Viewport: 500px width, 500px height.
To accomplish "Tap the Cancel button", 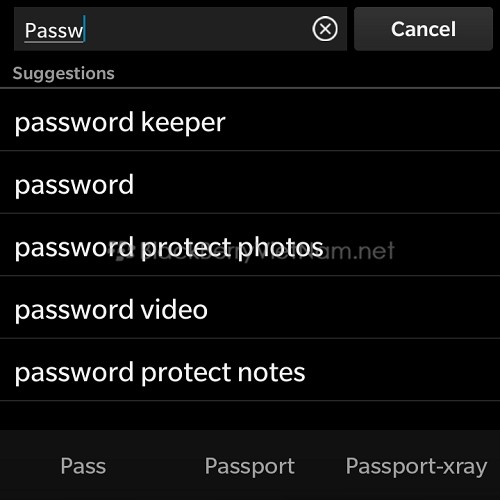I will 423,29.
